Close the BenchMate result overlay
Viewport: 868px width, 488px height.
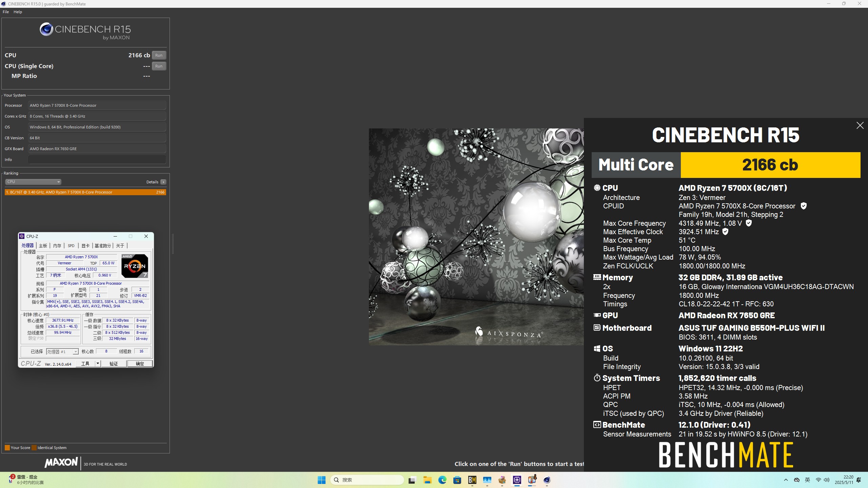coord(860,125)
